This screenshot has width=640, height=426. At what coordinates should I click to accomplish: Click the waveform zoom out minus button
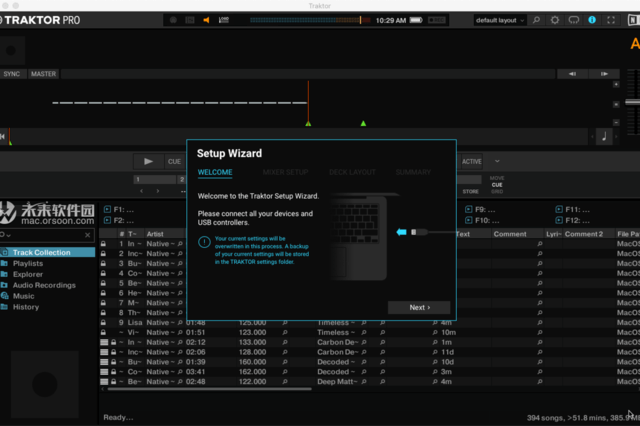click(x=616, y=122)
